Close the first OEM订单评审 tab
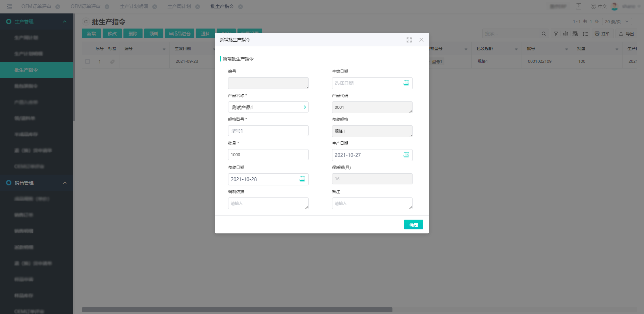The height and width of the screenshot is (314, 644). pyautogui.click(x=58, y=7)
